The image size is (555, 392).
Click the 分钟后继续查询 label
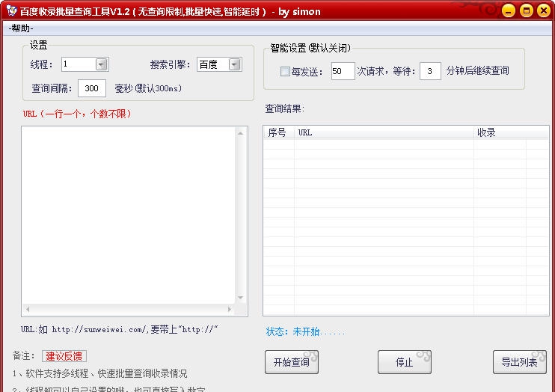(477, 71)
